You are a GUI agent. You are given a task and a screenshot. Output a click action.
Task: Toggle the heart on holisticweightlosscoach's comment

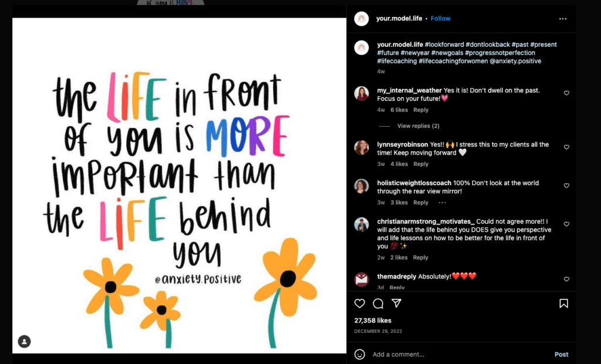[x=566, y=185]
